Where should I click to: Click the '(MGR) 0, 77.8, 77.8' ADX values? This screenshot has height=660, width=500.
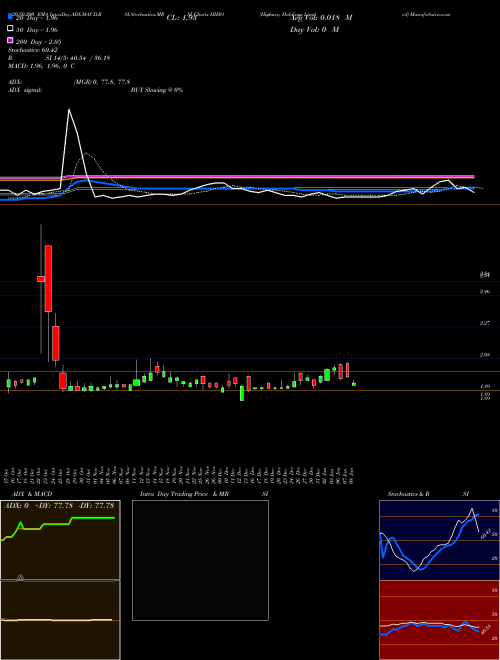click(x=101, y=82)
